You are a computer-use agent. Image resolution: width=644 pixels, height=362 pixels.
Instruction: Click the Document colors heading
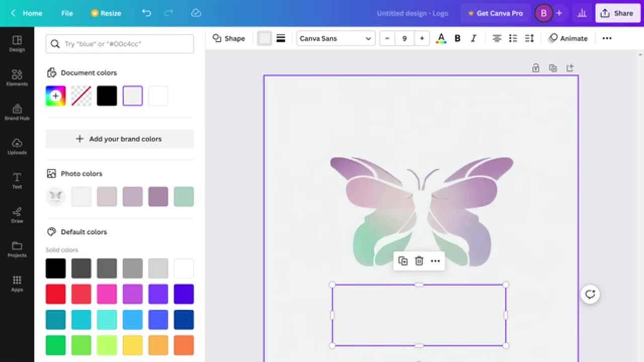click(89, 73)
